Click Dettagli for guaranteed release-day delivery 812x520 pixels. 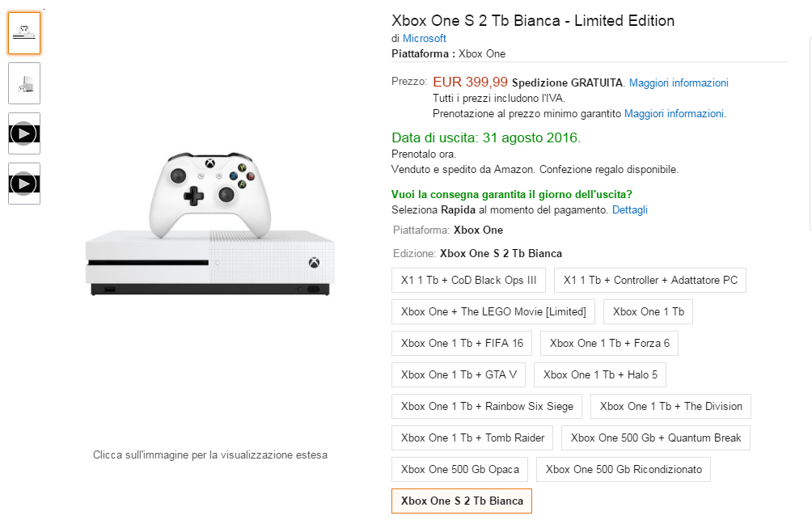click(x=629, y=209)
